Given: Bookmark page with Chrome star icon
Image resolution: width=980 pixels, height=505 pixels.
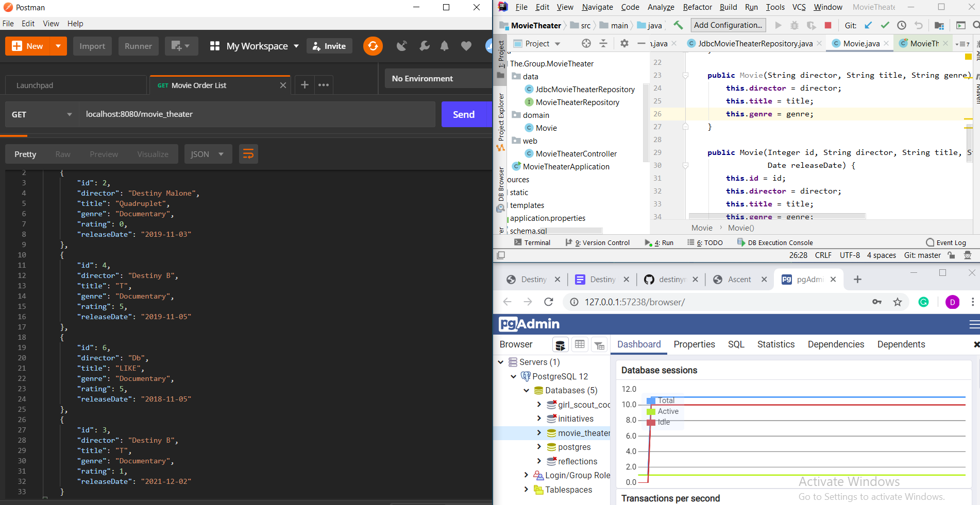Looking at the screenshot, I should point(898,302).
